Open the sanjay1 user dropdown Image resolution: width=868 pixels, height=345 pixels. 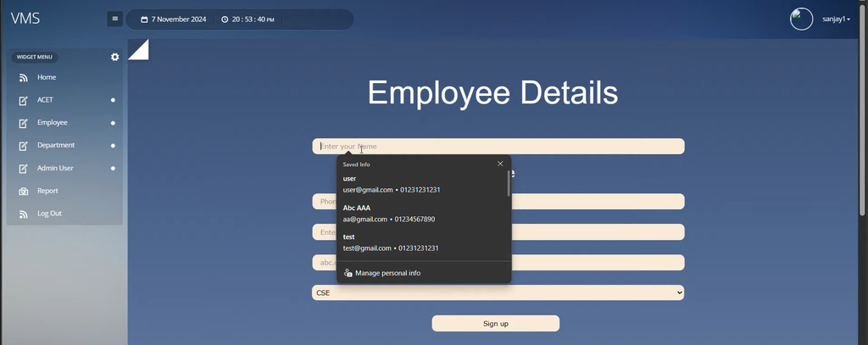[836, 19]
